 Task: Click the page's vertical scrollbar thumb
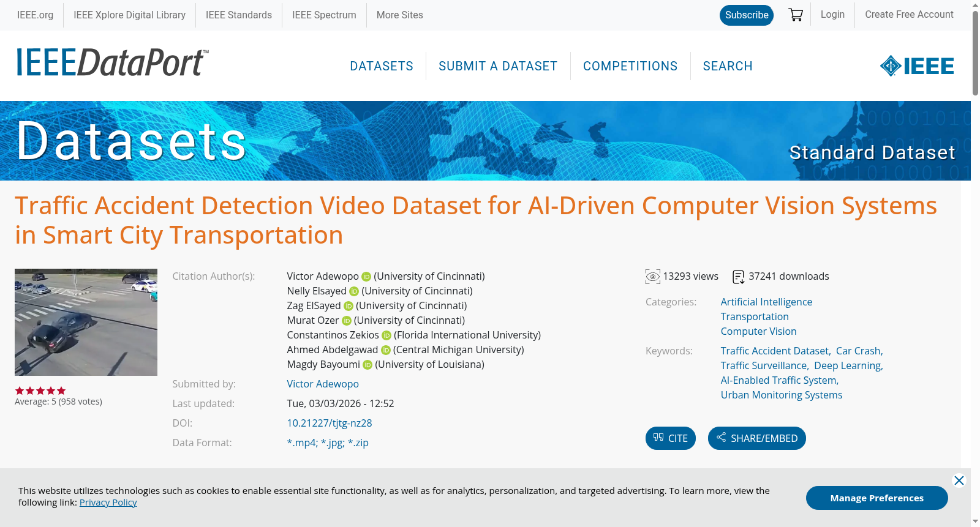(975, 53)
